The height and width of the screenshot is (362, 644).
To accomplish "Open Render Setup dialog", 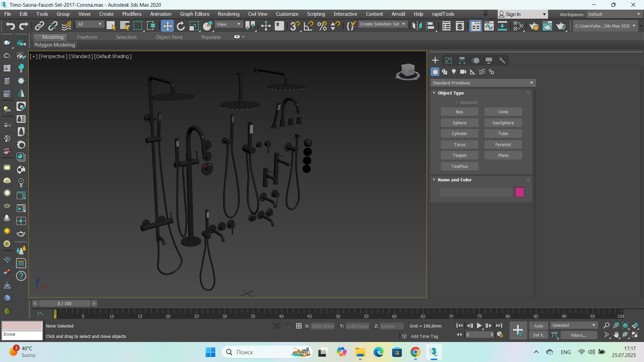I will tap(534, 26).
